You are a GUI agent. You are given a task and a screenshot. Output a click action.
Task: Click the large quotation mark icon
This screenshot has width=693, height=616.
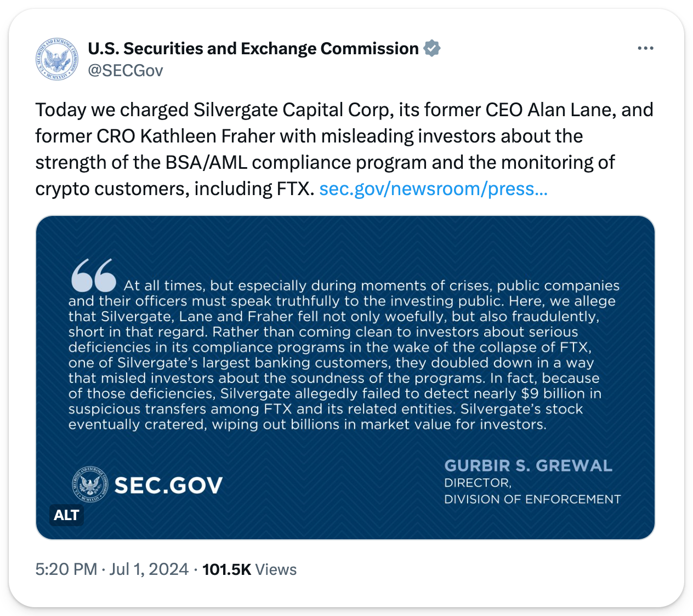click(x=94, y=275)
